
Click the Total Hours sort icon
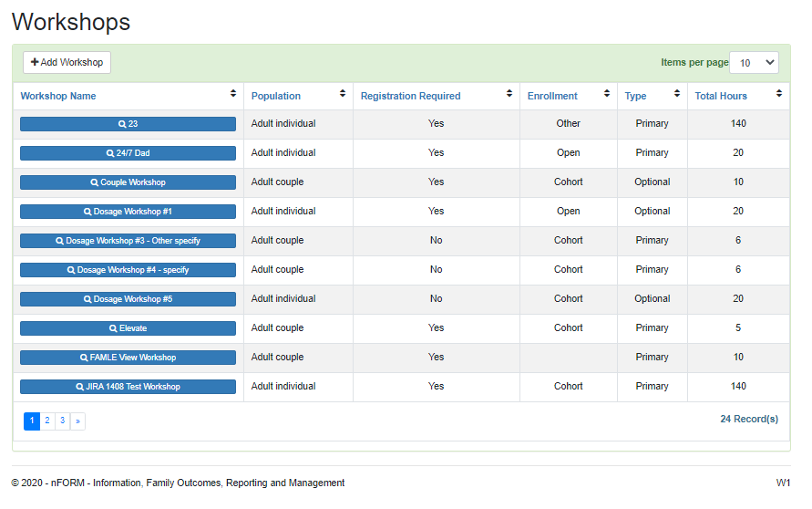coord(779,94)
